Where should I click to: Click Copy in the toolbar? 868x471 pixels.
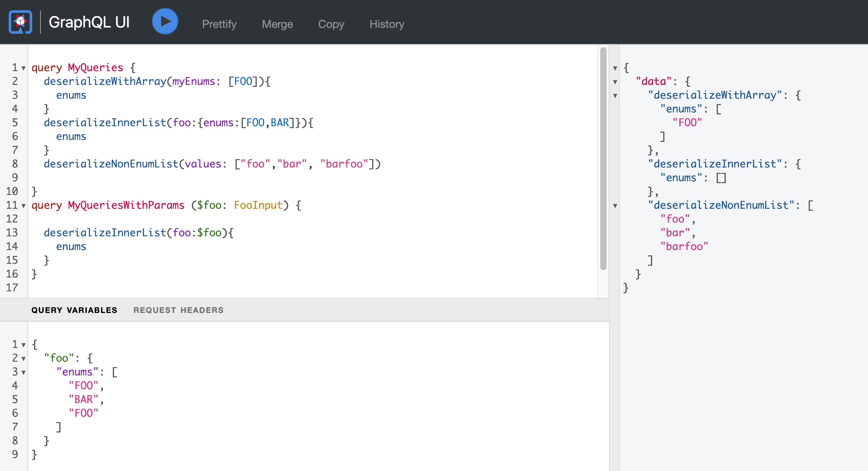pyautogui.click(x=331, y=24)
